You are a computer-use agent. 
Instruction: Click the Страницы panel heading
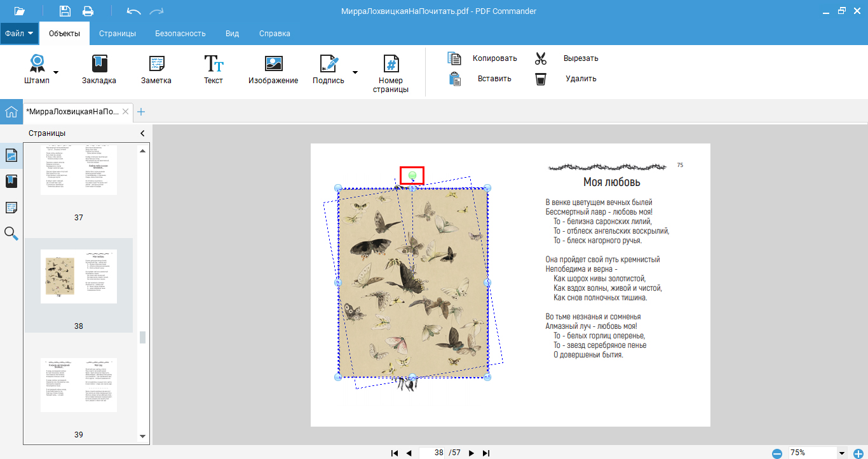click(x=47, y=133)
